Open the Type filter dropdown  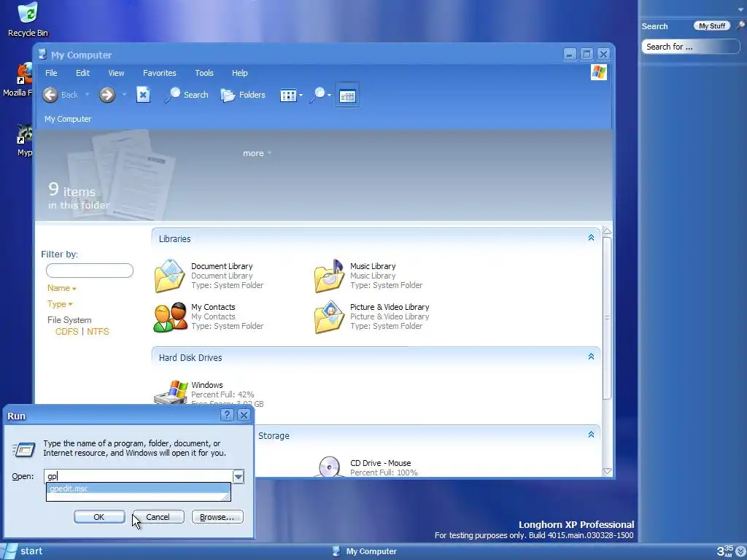point(60,304)
